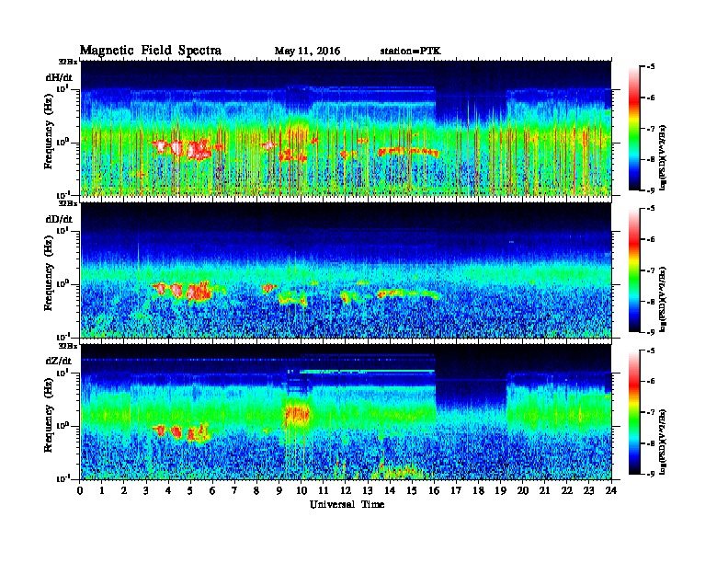Click the "6" tick on Universal Time axis
This screenshot has width=728, height=563.
pyautogui.click(x=212, y=490)
